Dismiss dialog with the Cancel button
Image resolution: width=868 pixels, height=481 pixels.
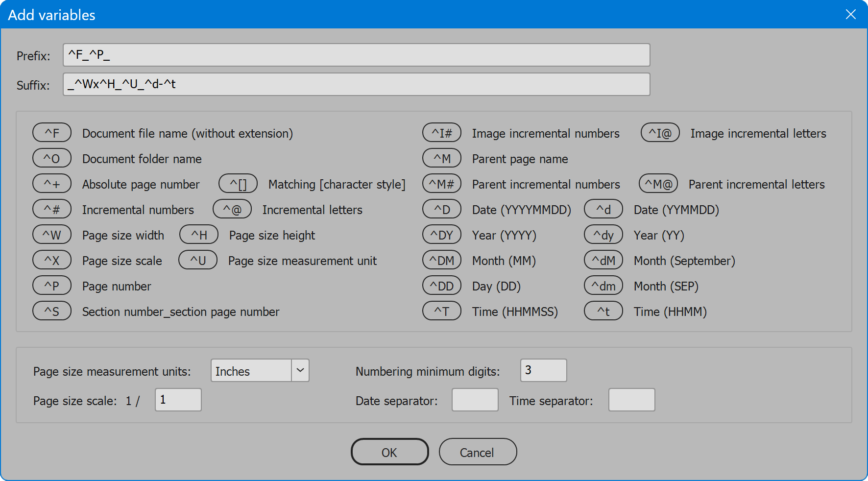pyautogui.click(x=478, y=452)
